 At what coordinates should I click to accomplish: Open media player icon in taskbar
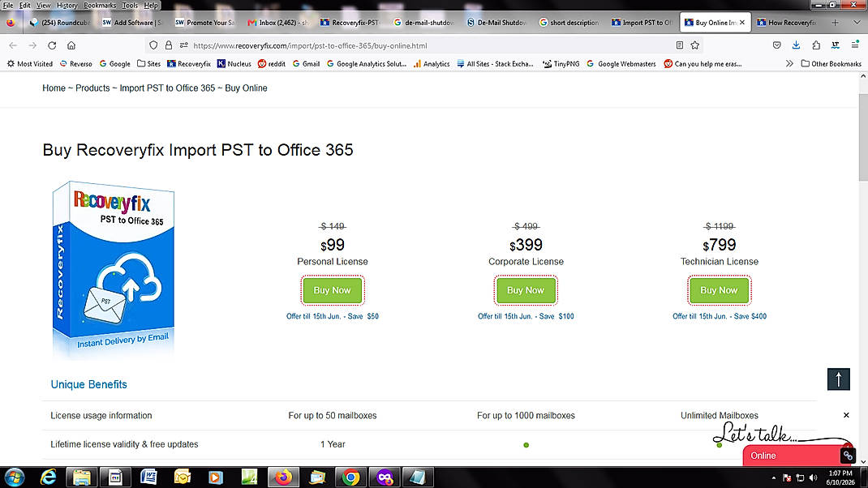click(x=216, y=477)
